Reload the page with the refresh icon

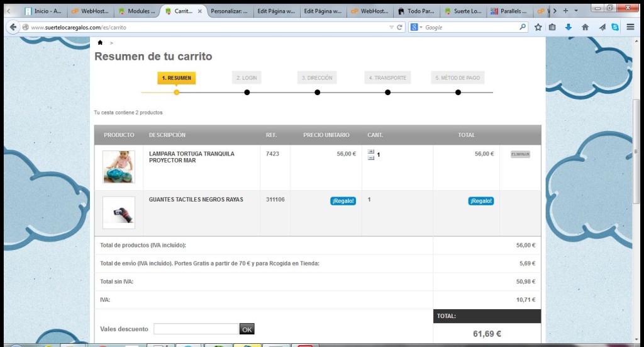(x=399, y=27)
